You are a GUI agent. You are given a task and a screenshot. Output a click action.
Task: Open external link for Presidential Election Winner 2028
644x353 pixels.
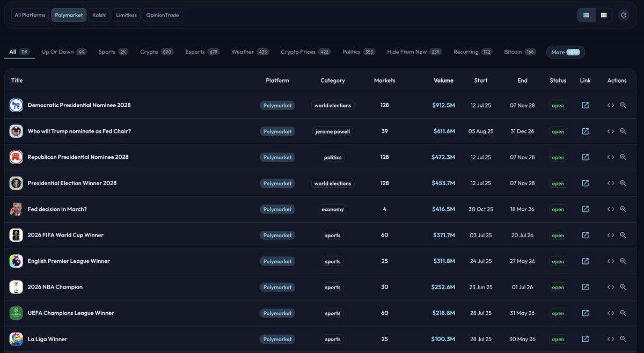(x=585, y=183)
